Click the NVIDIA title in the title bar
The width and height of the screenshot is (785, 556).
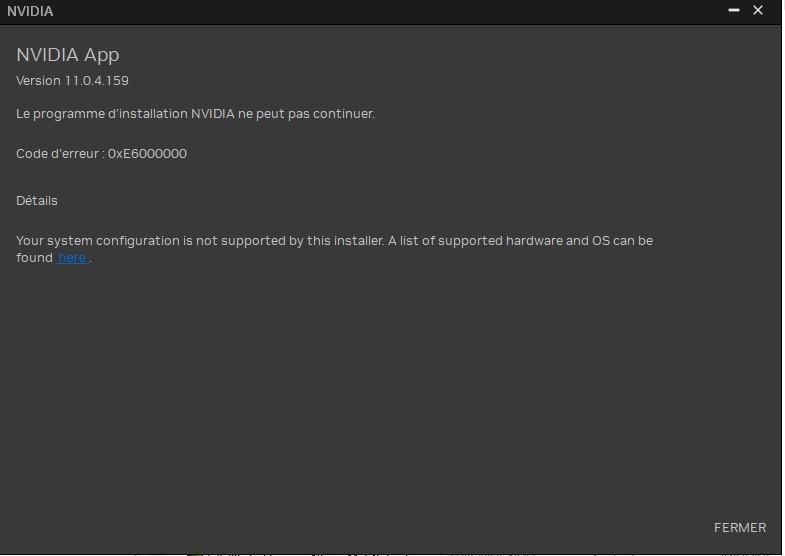(30, 11)
